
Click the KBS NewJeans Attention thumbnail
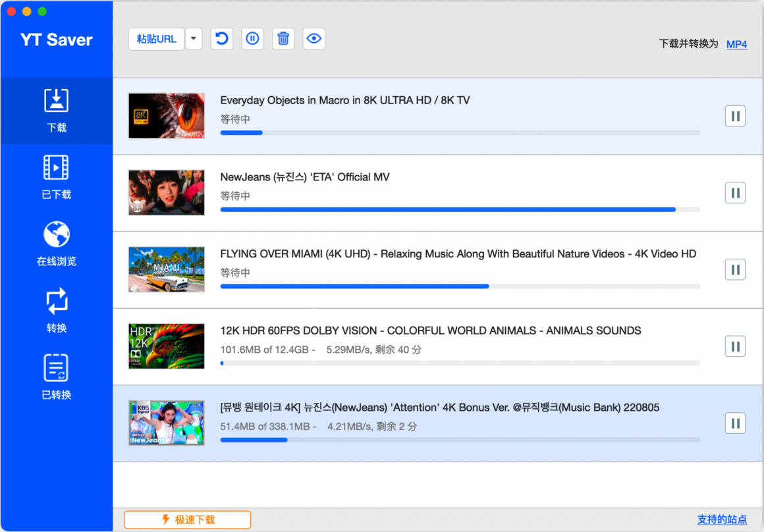(167, 423)
